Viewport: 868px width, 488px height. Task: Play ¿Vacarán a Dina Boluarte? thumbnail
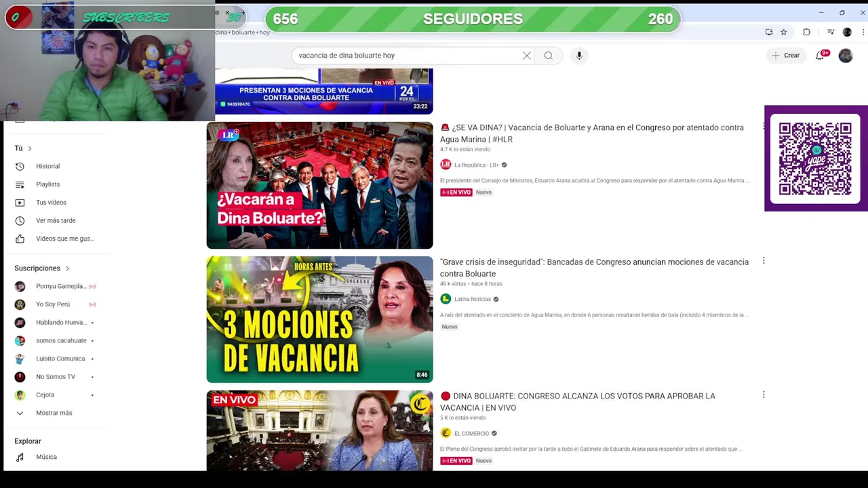pyautogui.click(x=319, y=185)
